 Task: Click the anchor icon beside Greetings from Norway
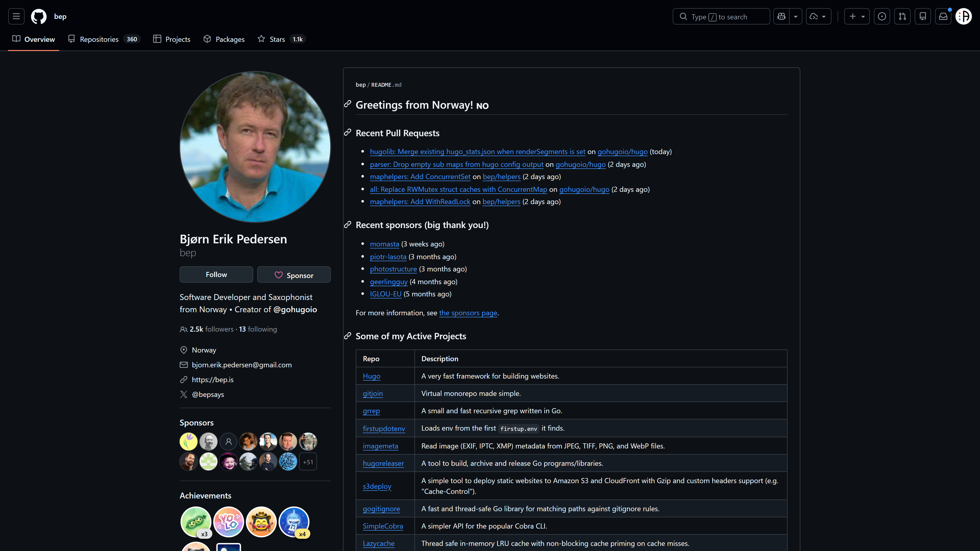[347, 104]
